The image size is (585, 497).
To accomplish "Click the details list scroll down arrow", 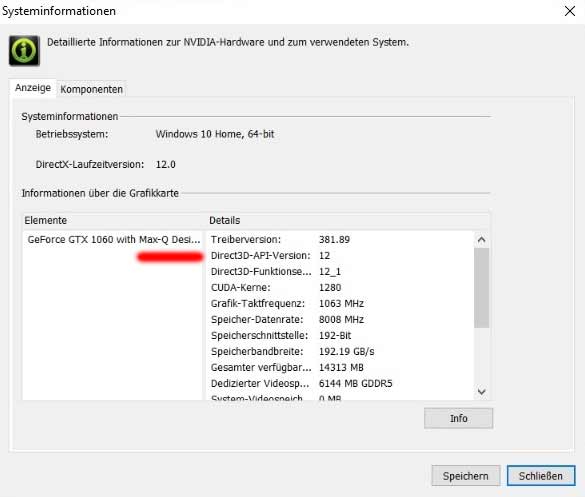I will pos(481,391).
